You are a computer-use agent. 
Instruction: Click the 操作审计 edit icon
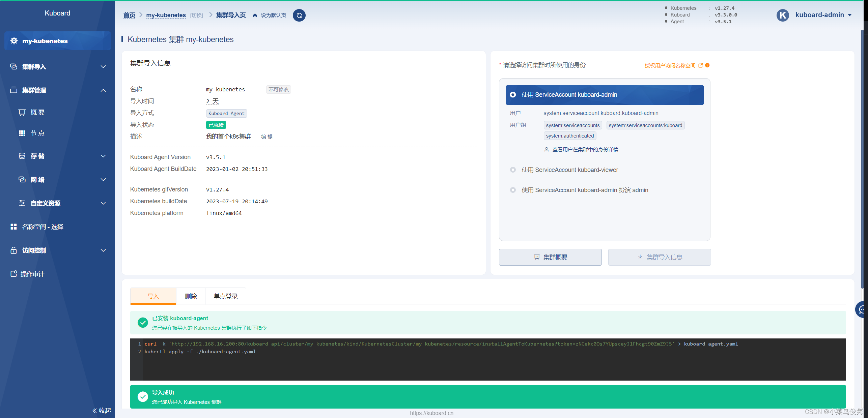(x=13, y=274)
